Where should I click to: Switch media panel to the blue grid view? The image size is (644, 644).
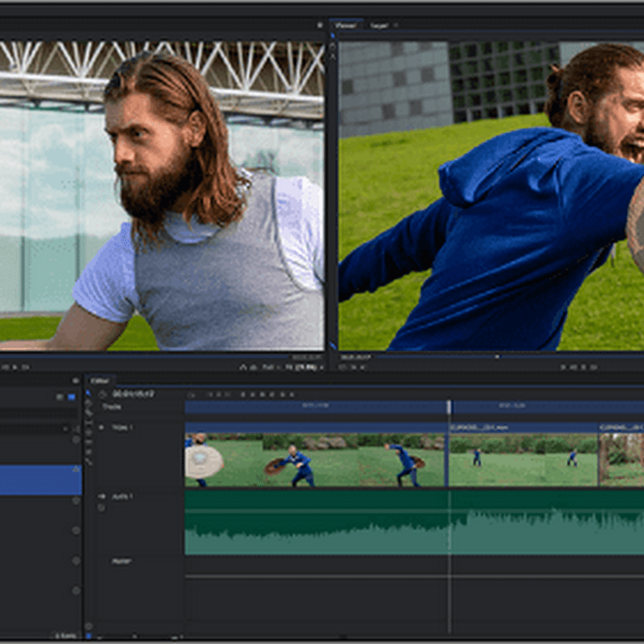[72, 397]
